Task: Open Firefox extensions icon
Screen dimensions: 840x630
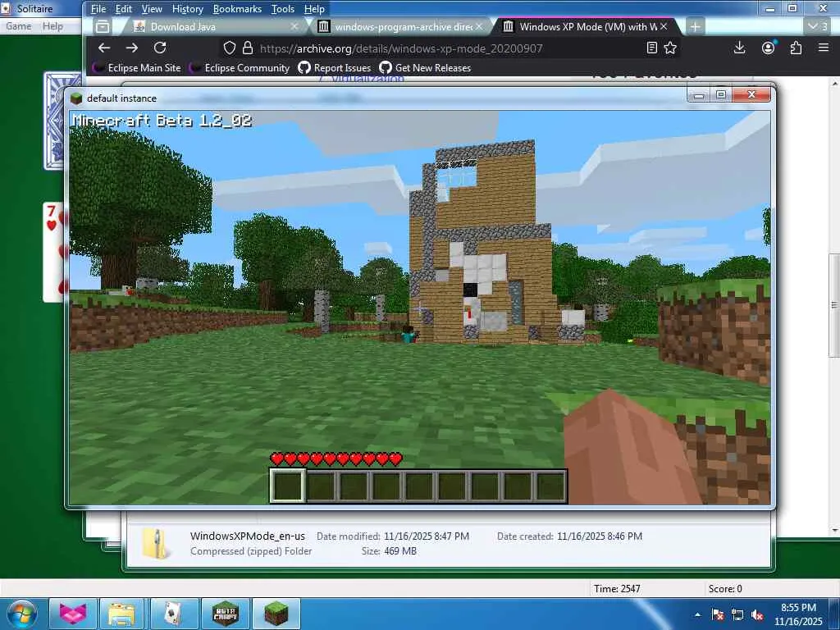Action: pyautogui.click(x=796, y=48)
